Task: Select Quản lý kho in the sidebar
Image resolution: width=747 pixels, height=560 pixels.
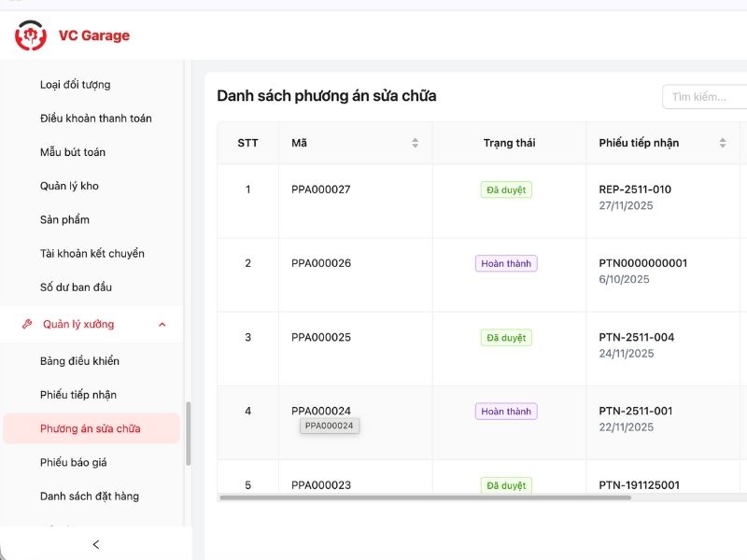Action: (69, 186)
